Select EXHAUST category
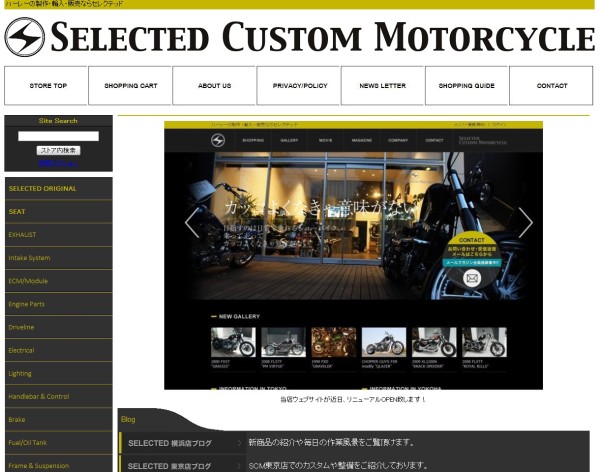Screen dimensions: 600x472 point(59,235)
